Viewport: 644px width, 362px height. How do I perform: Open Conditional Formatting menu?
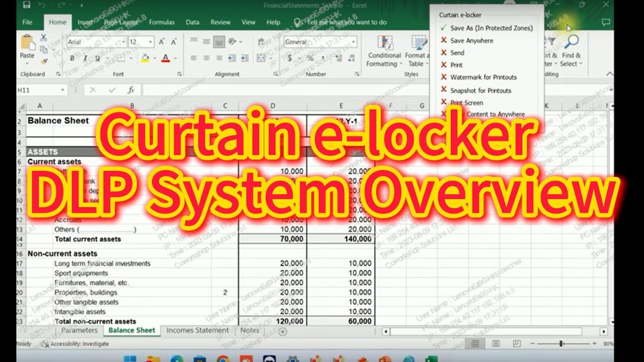click(x=384, y=51)
